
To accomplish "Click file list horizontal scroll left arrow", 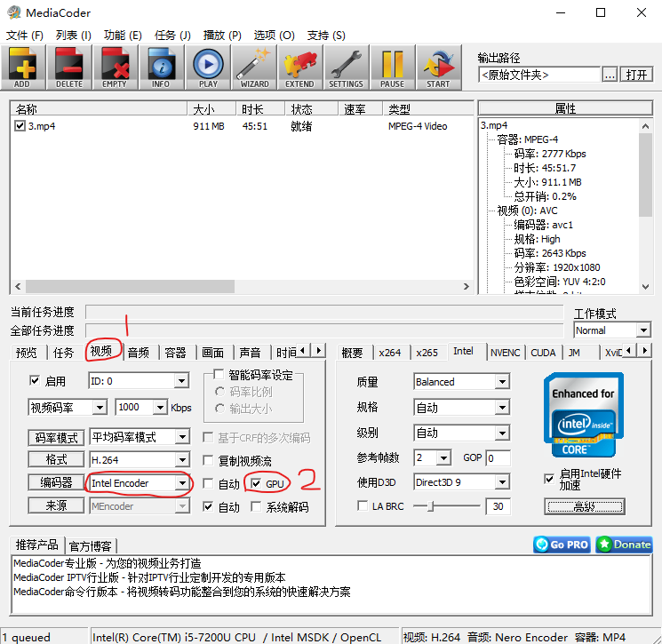I will (18, 287).
